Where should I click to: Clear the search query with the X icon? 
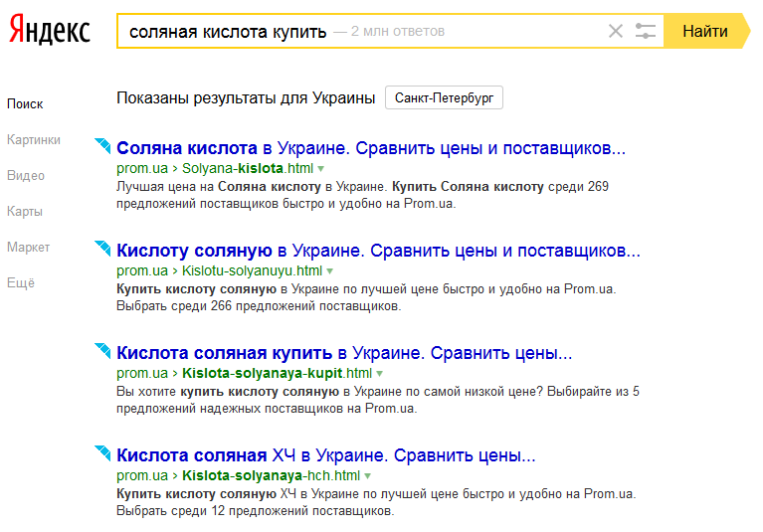(616, 31)
